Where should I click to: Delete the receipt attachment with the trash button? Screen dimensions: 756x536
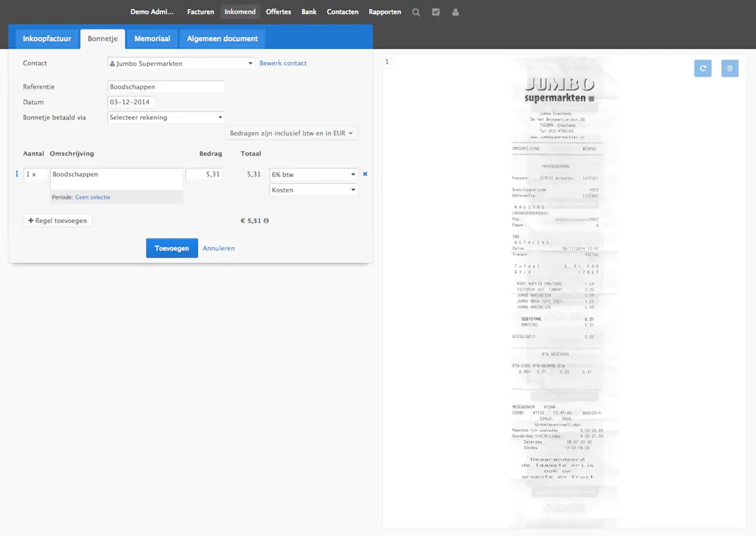(x=730, y=69)
